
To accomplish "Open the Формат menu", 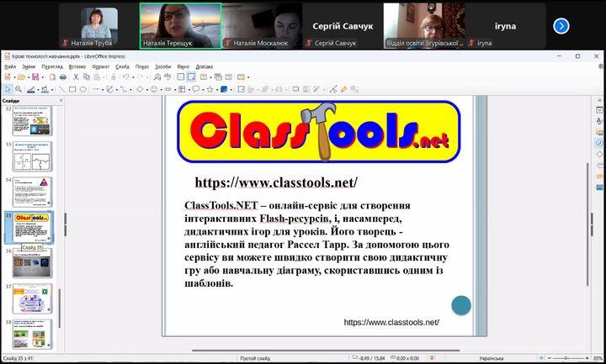I will pos(100,66).
